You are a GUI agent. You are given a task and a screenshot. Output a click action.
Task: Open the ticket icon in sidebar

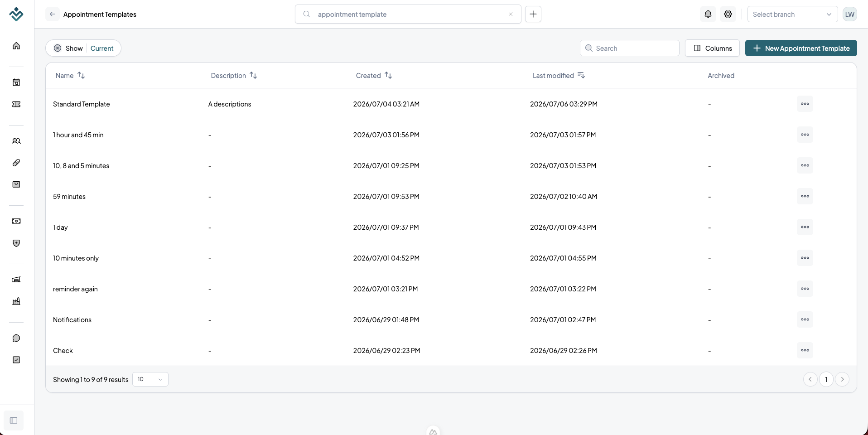click(x=16, y=104)
